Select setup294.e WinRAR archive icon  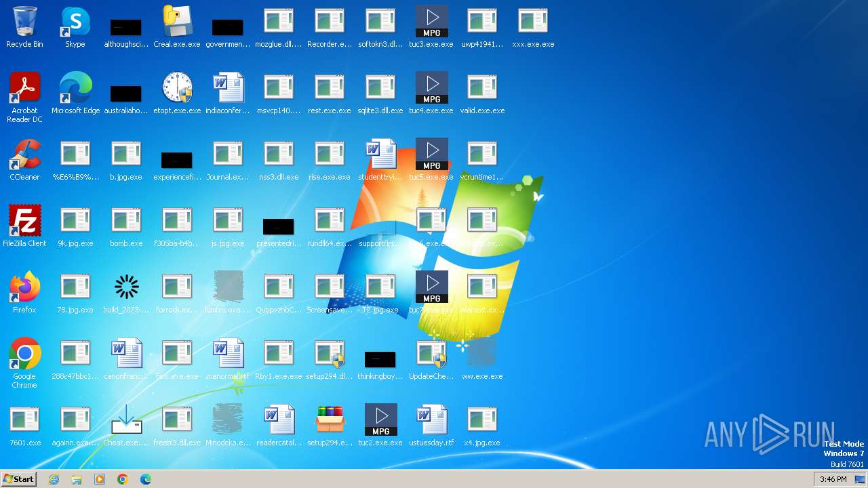[330, 420]
